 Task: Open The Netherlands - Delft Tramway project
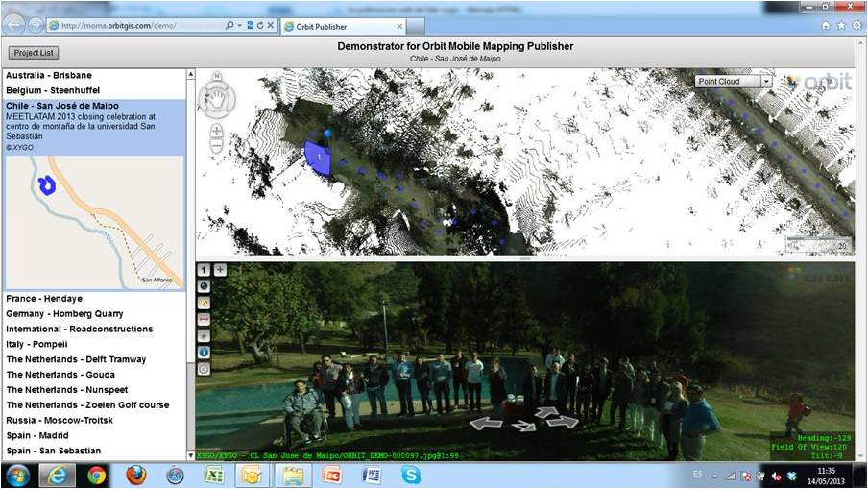[x=76, y=359]
